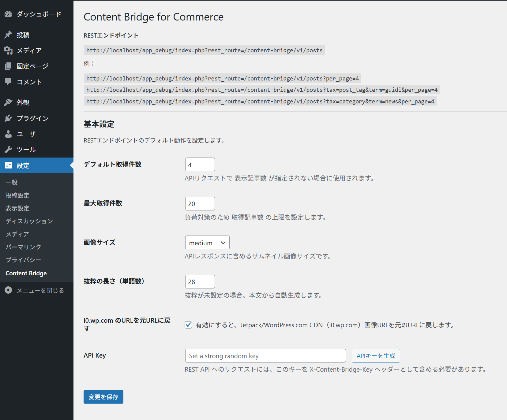Click the 変更を保存 button
Screen dimensions: 507x420
[103, 397]
